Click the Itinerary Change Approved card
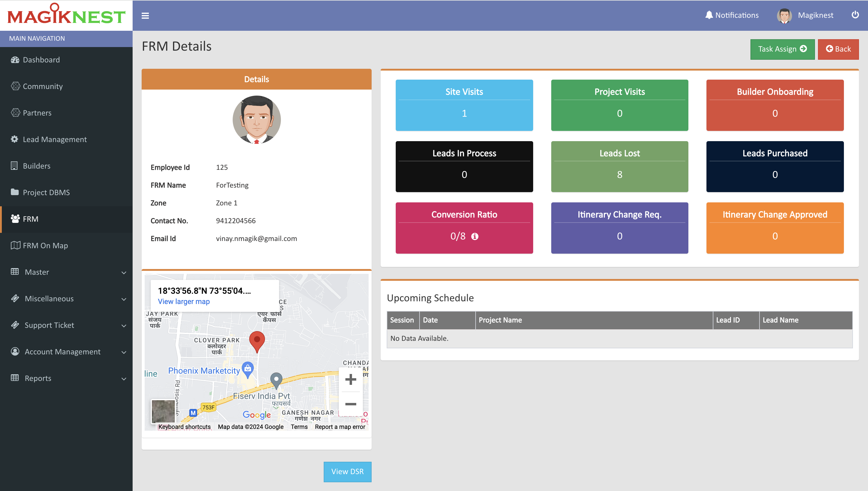The height and width of the screenshot is (491, 868). (775, 228)
